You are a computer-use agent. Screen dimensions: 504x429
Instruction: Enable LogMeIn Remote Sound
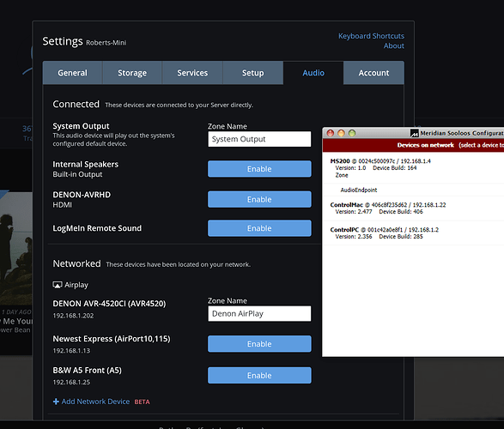[259, 228]
